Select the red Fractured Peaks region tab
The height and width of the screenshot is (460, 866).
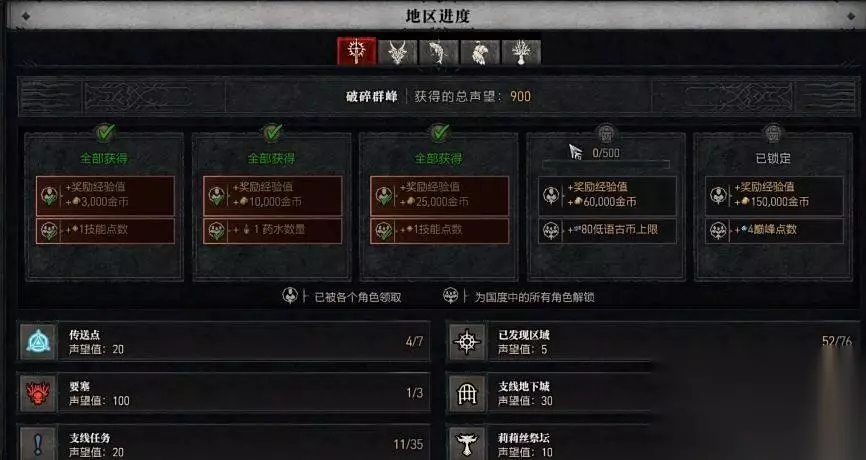coord(356,51)
